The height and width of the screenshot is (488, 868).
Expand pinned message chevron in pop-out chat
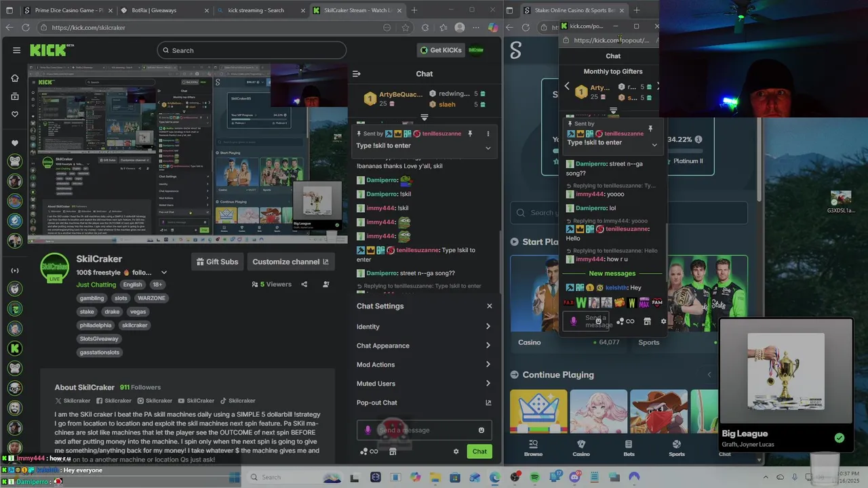(x=654, y=144)
